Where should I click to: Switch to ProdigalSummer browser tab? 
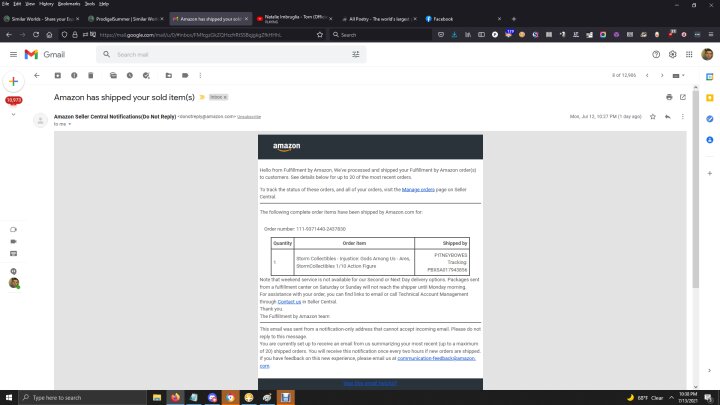point(126,19)
